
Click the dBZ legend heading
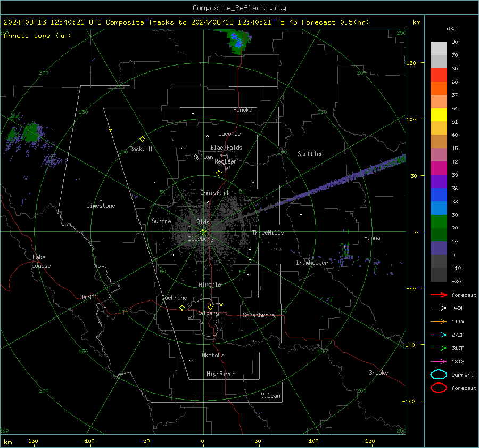451,29
